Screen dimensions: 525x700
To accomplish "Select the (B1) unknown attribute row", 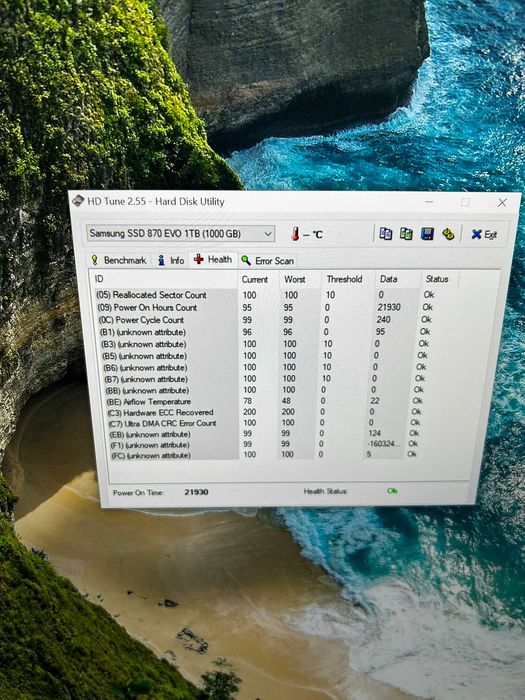I will coord(266,332).
